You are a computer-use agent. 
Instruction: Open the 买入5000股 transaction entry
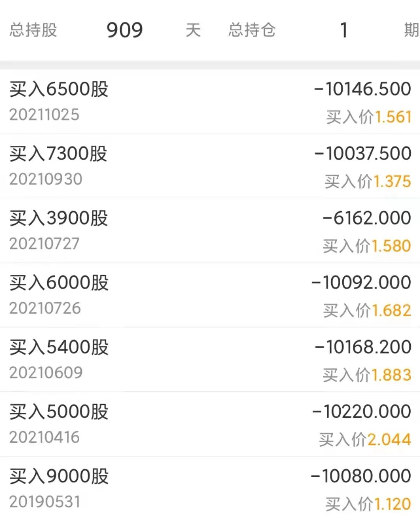210,424
